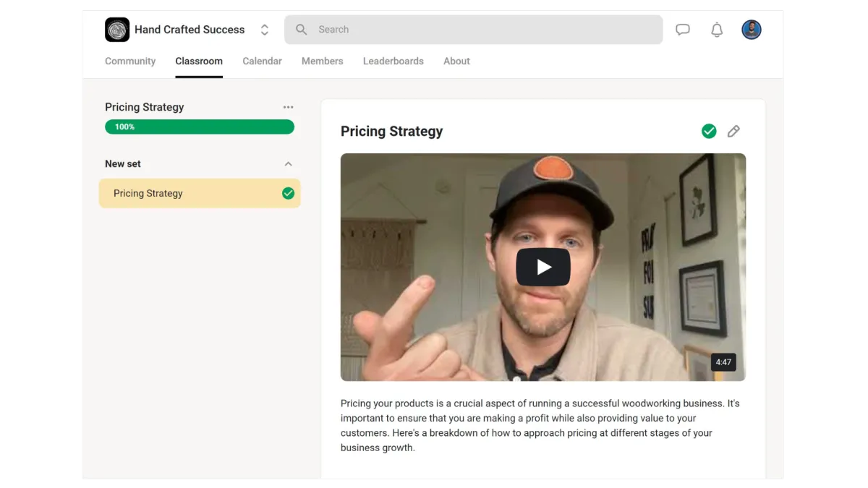This screenshot has height=488, width=868.
Task: Click the New set section label
Action: [x=123, y=164]
